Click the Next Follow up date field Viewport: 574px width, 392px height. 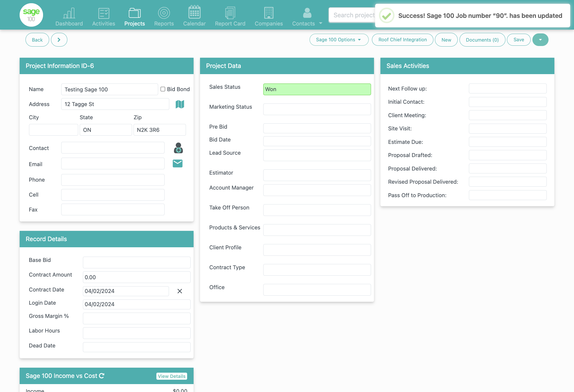pyautogui.click(x=508, y=88)
